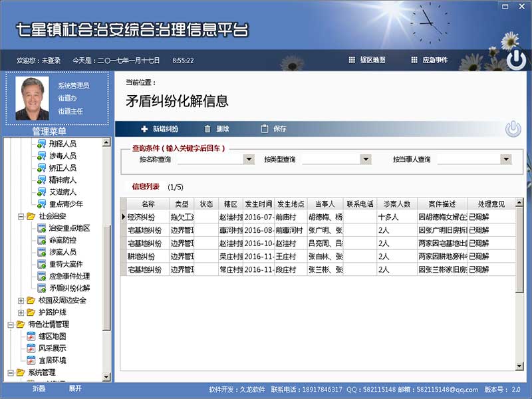The image size is (532, 399).
Task: Expand the 校园及周边安全 tree node
Action: coord(21,301)
